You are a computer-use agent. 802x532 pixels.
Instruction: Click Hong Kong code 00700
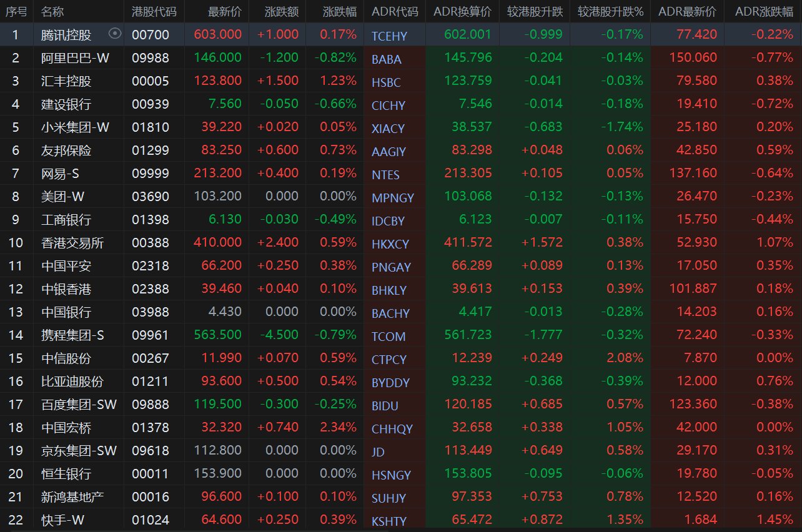(151, 35)
